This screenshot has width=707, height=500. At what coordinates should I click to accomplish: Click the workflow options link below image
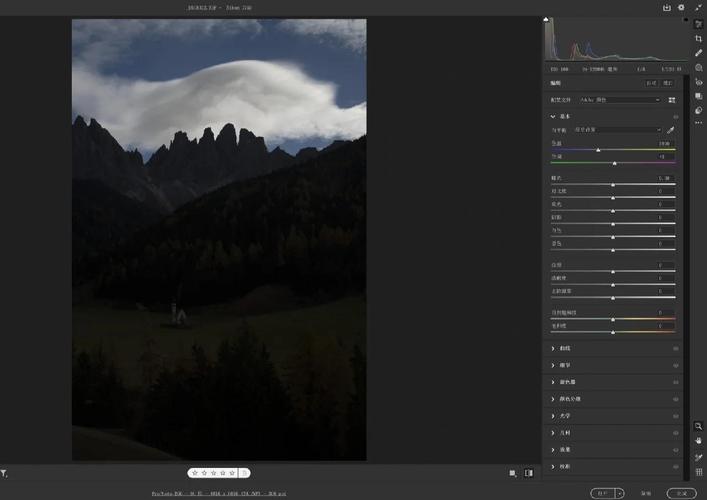tap(217, 493)
